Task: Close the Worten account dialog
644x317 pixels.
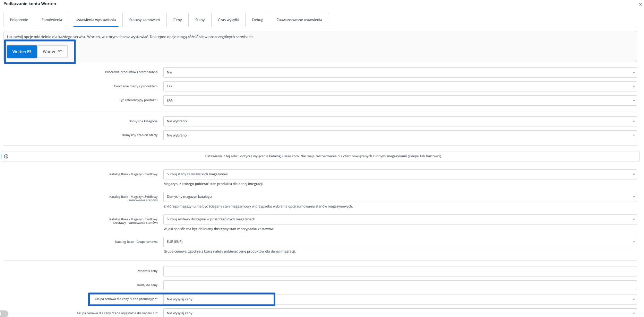Action: [640, 5]
